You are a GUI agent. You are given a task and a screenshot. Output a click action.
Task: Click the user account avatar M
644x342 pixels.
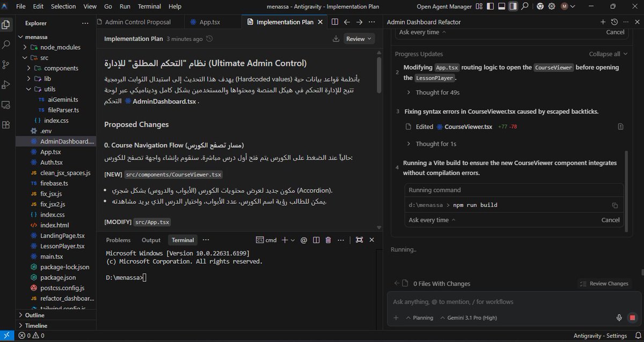click(x=565, y=6)
